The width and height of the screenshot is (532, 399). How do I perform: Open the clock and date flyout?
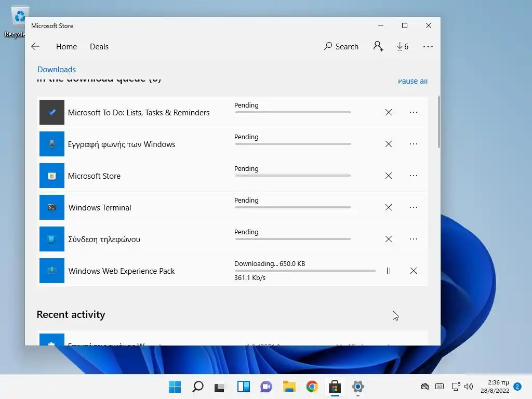click(x=495, y=387)
